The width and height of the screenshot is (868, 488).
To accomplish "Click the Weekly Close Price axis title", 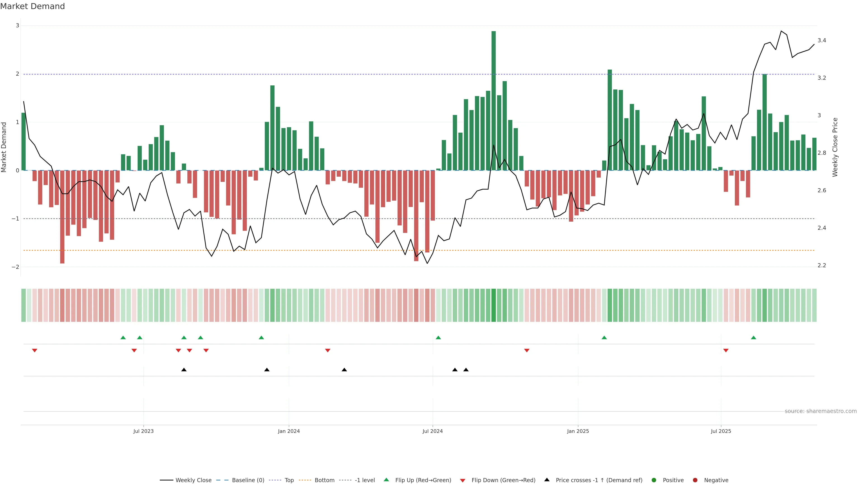I will (x=835, y=147).
